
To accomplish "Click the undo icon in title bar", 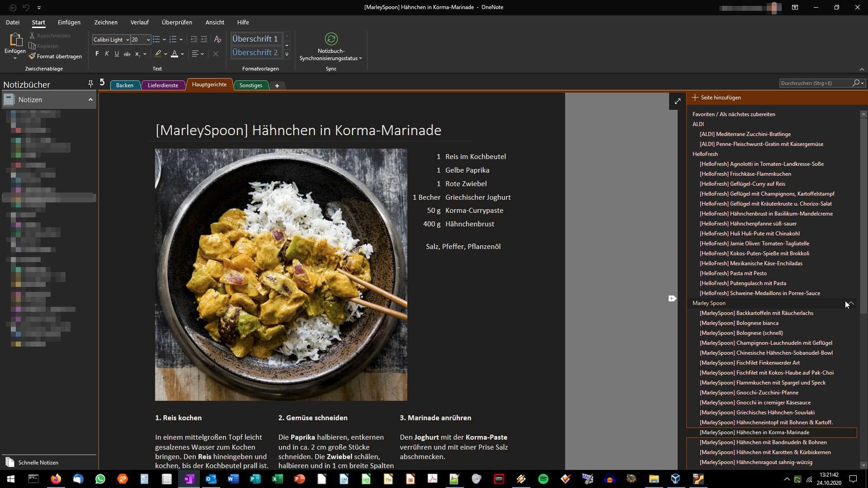I will pos(26,7).
